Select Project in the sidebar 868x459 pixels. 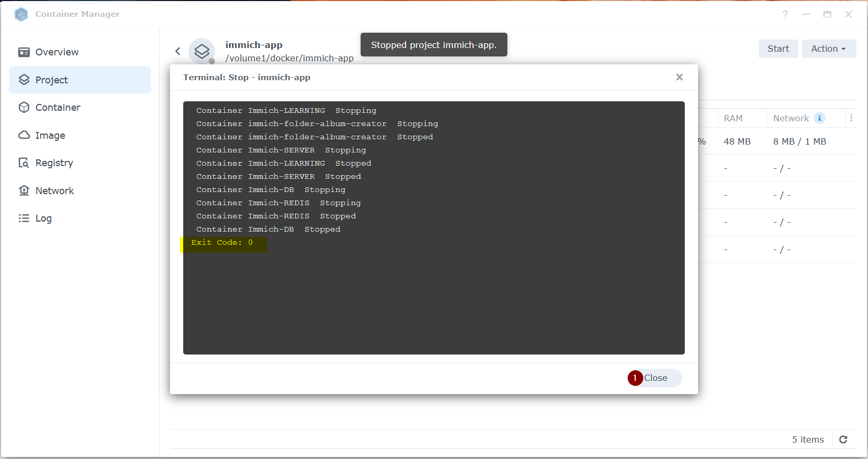(80, 80)
